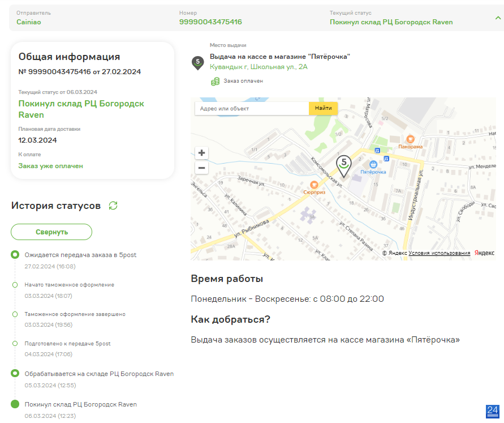Image resolution: width=504 pixels, height=423 pixels.
Task: Zoom out on the map
Action: (x=201, y=168)
